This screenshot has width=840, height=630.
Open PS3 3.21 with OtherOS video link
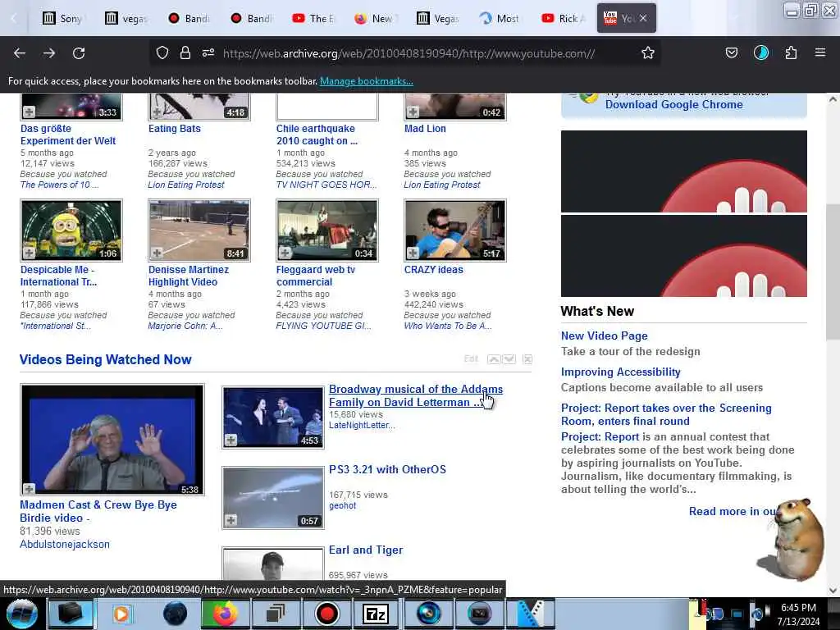pyautogui.click(x=387, y=469)
